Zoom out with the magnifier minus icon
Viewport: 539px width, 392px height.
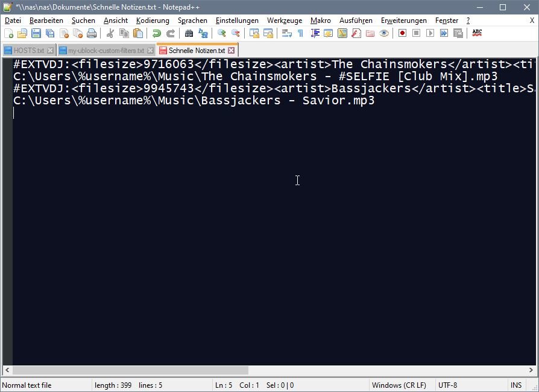[x=236, y=33]
